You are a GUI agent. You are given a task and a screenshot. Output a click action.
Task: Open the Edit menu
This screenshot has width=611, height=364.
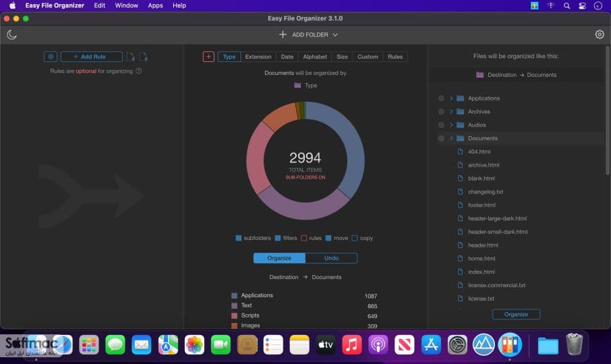point(99,6)
